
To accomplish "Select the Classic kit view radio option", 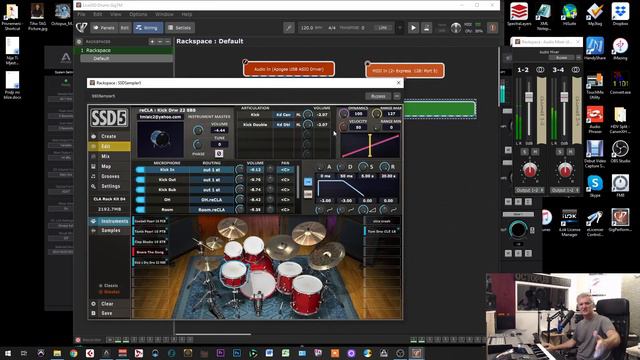I will click(x=108, y=285).
